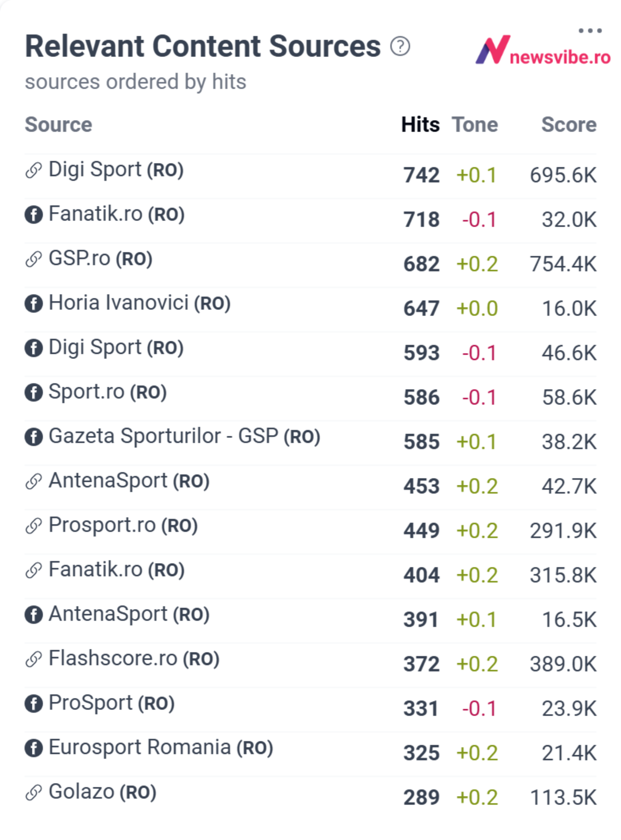Click the 754.4K score of GSP.ro
This screenshot has width=621, height=840.
click(x=563, y=264)
